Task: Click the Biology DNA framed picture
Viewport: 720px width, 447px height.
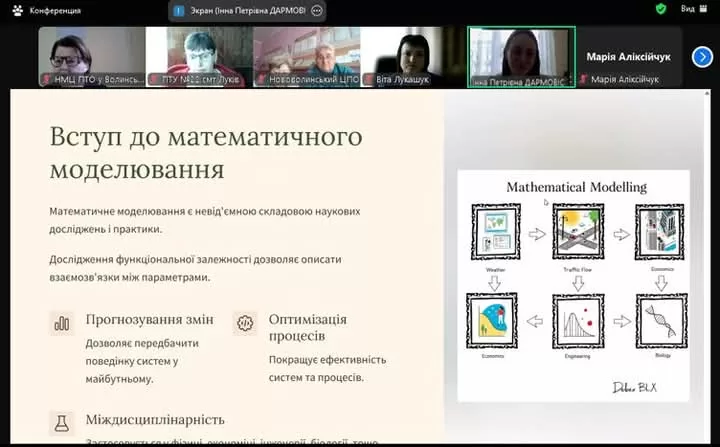Action: point(661,321)
